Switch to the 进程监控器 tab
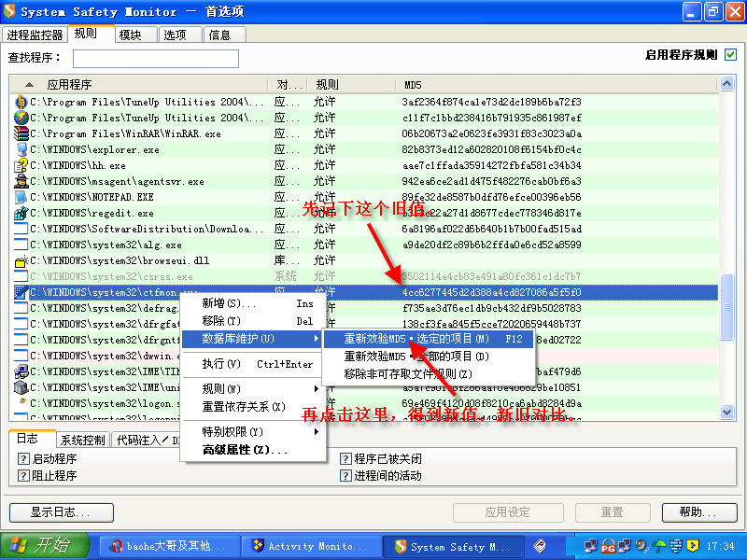Viewport: 747px width, 560px height. tap(35, 35)
